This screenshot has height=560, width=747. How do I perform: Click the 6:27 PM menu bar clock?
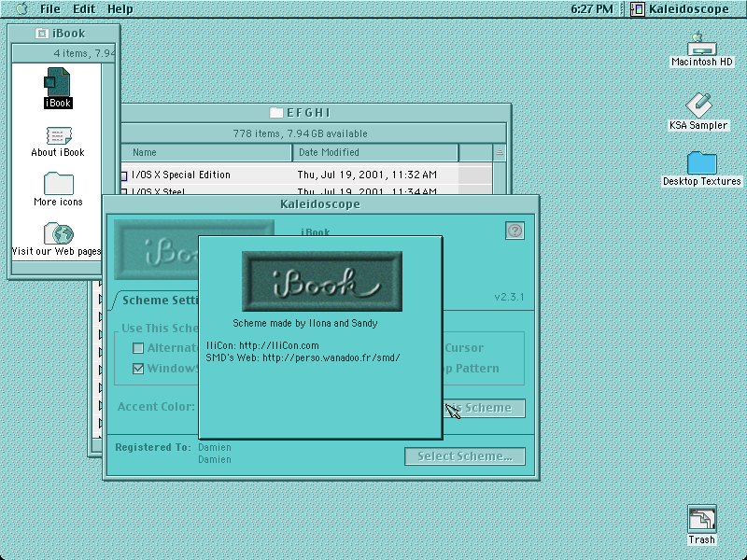point(592,9)
